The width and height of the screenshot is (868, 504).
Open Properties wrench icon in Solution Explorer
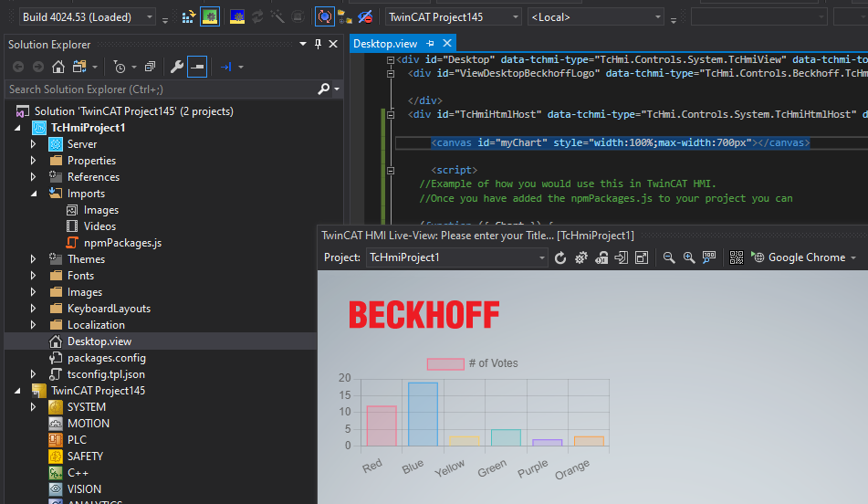tap(176, 67)
